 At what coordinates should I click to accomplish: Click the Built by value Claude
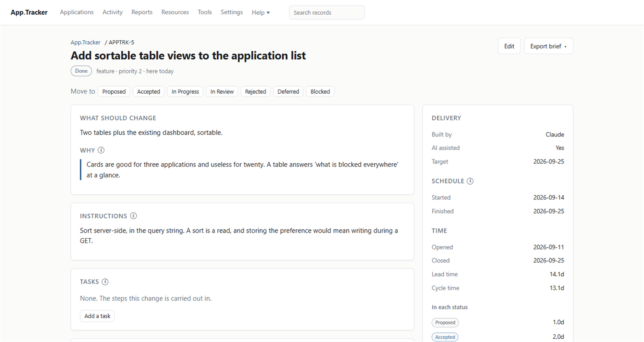pyautogui.click(x=555, y=135)
